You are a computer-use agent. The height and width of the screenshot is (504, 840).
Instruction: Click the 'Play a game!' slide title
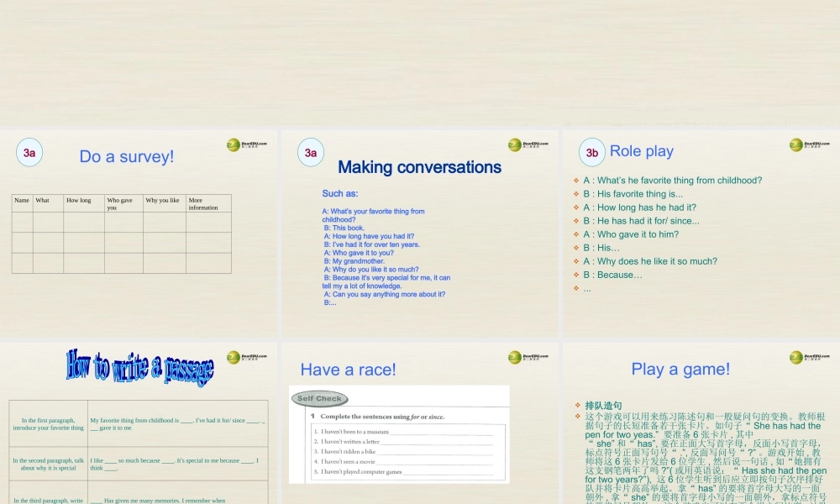[680, 369]
